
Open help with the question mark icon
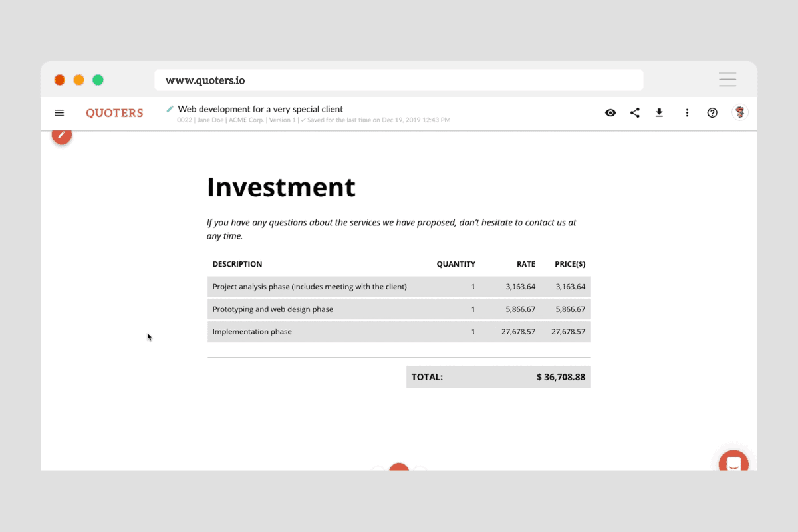coord(712,113)
